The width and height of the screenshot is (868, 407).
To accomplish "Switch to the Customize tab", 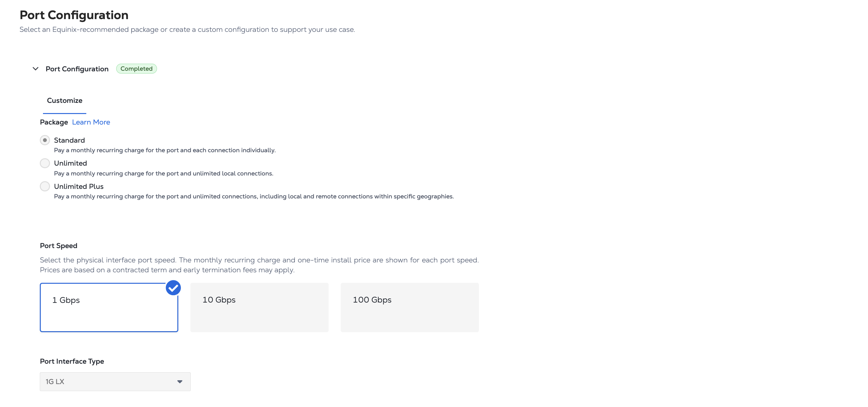I will [64, 100].
